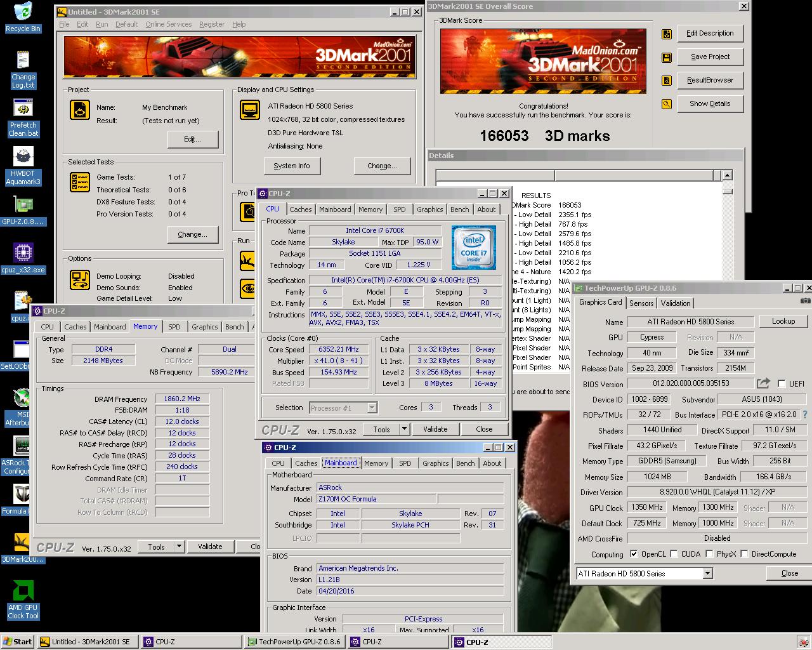
Task: Click the DRAM Frequency value 1860.2 MHz
Action: [x=182, y=399]
